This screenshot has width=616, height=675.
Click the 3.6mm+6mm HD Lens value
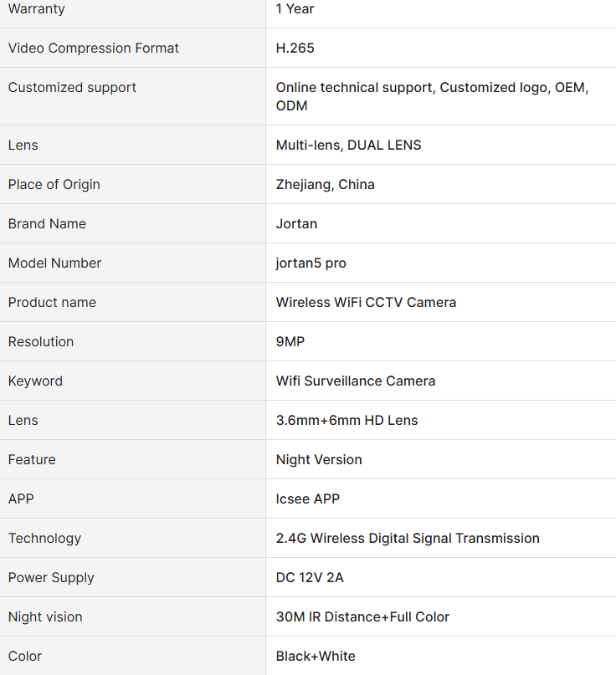pos(346,420)
